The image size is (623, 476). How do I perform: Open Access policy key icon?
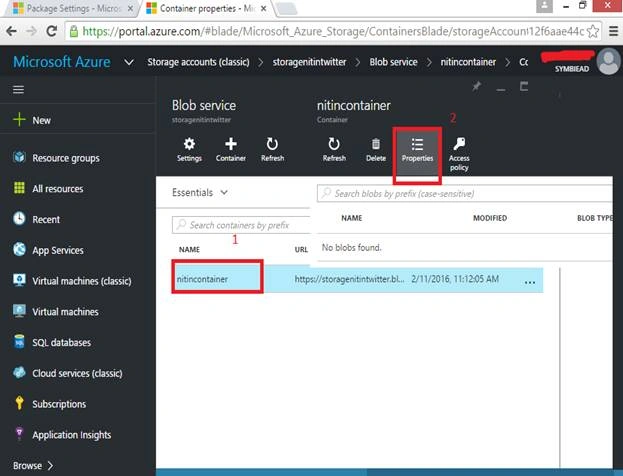tap(459, 154)
